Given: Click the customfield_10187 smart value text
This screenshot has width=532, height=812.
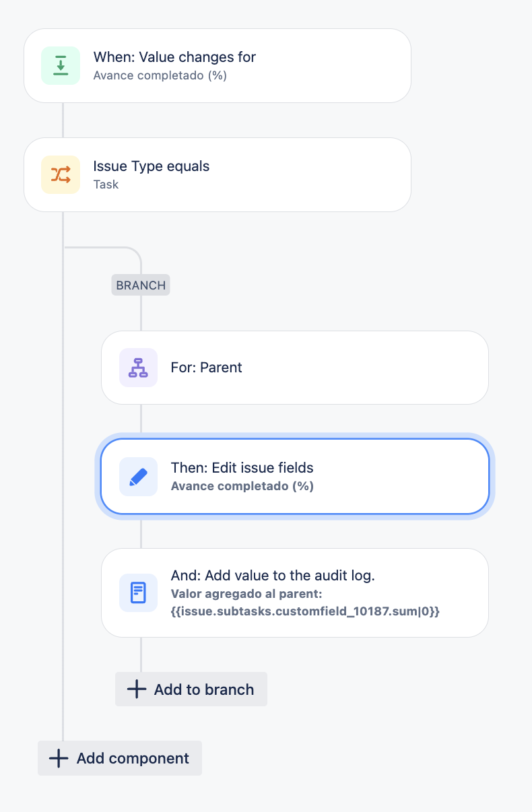Looking at the screenshot, I should pos(305,611).
